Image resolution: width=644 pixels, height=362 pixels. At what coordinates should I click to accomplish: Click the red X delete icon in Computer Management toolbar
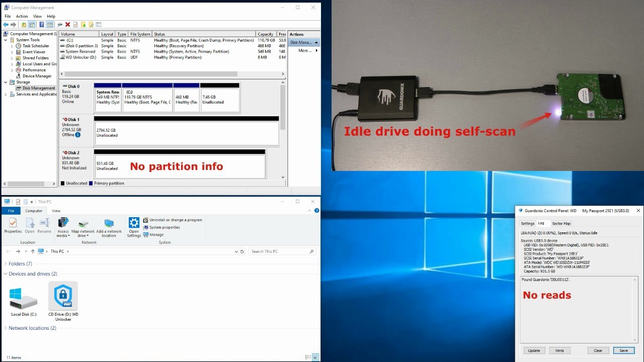pos(67,24)
